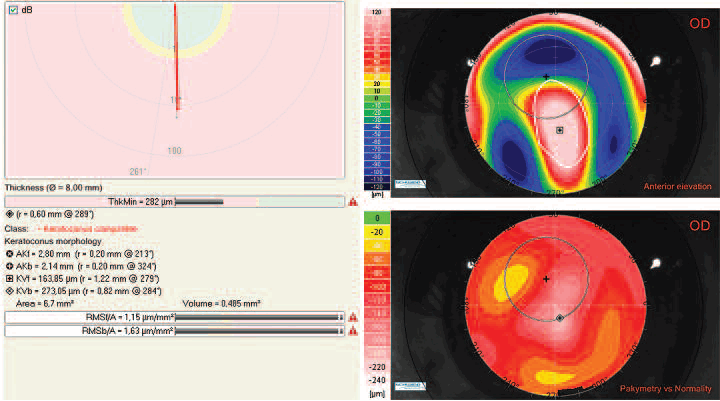Click the RMSb/A warning icon
Viewport: 720px width, 401px height.
[353, 330]
